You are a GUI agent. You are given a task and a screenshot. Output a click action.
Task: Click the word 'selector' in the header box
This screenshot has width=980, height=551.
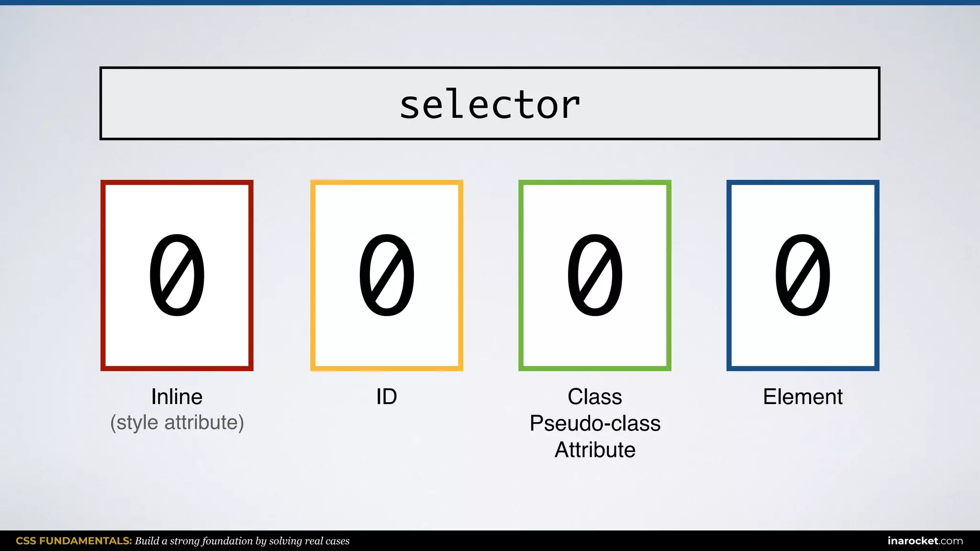[x=490, y=105]
